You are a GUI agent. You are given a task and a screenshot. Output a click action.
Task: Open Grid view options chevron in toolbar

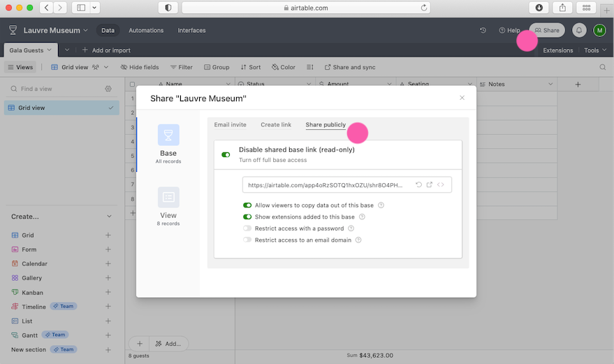pos(106,67)
